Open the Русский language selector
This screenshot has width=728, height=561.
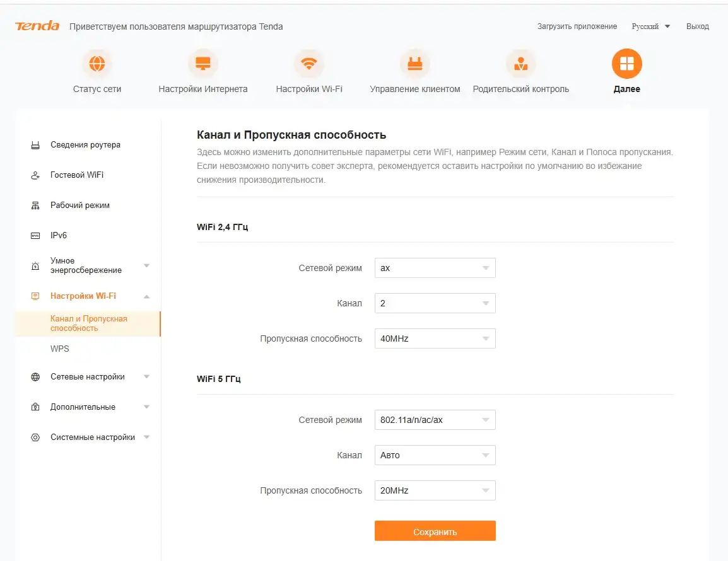(x=650, y=26)
